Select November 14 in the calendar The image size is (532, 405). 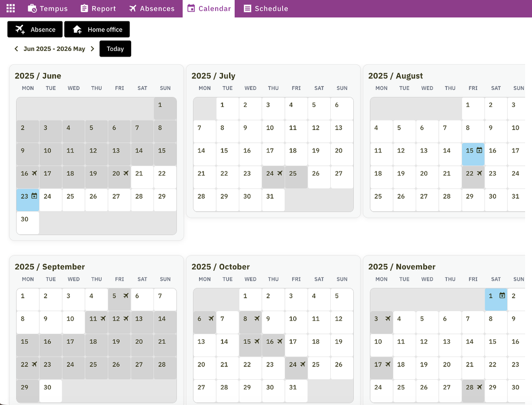[473, 345]
